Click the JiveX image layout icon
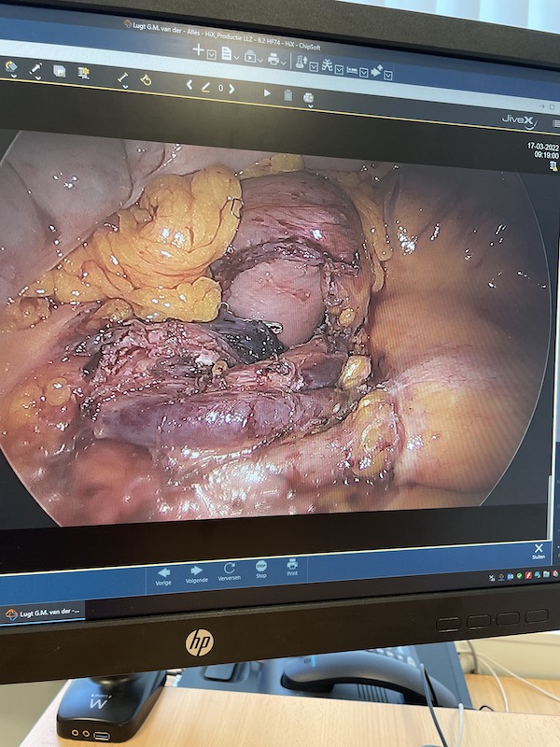 pos(60,71)
